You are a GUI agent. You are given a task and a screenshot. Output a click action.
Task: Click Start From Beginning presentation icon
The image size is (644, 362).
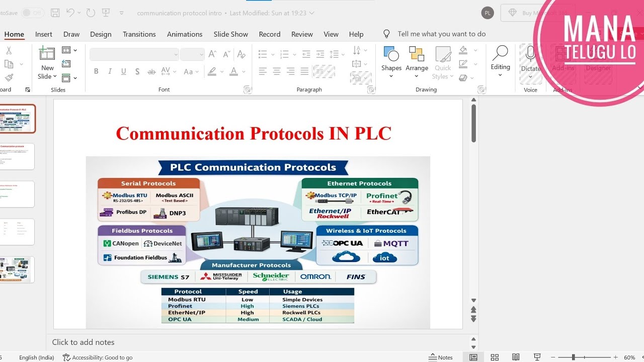click(106, 13)
